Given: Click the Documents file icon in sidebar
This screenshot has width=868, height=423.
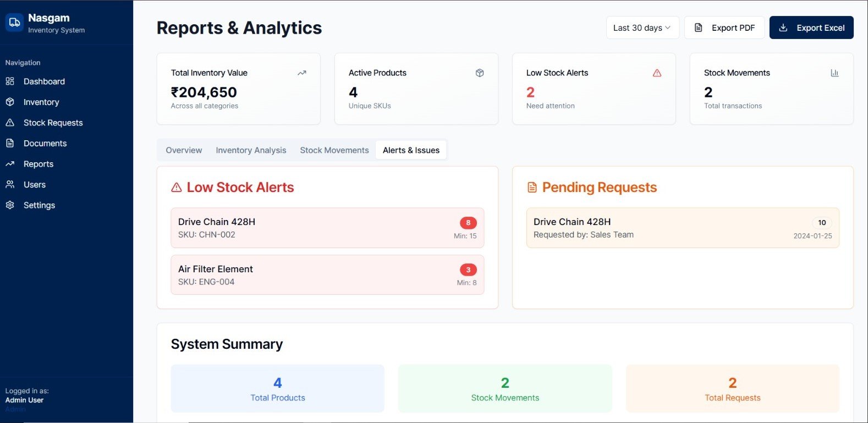Looking at the screenshot, I should click(10, 143).
